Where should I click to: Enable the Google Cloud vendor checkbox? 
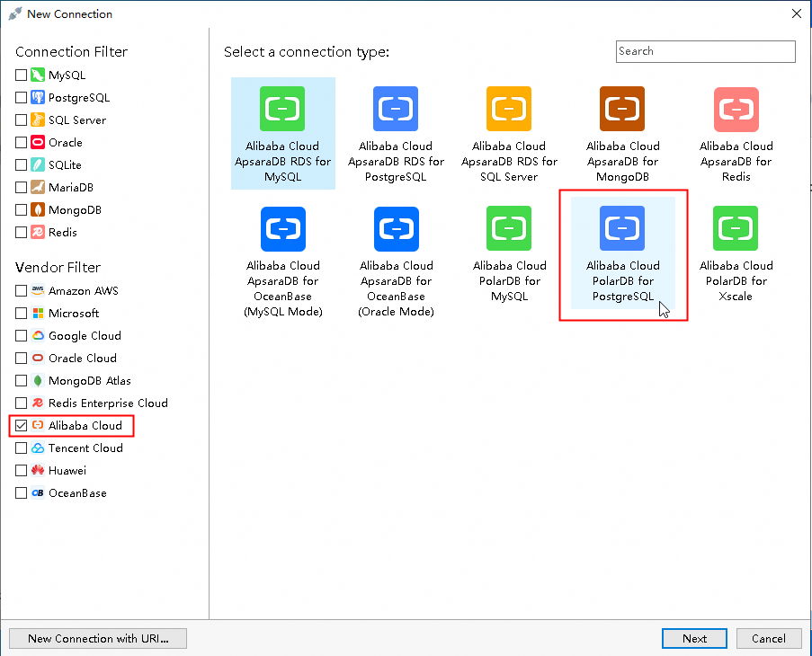tap(22, 336)
